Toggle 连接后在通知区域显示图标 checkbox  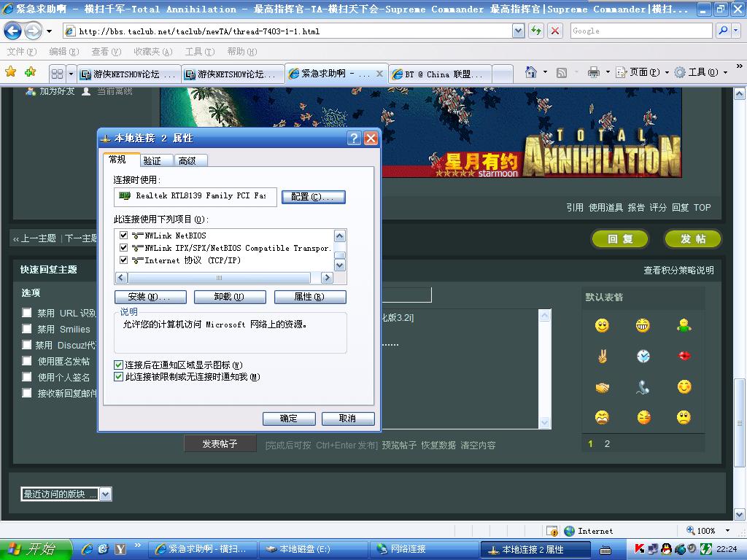pos(119,365)
